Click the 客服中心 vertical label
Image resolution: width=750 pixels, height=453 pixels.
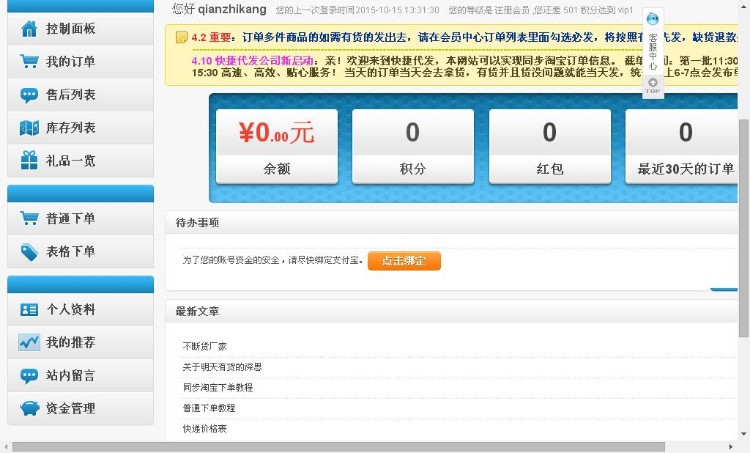653,52
